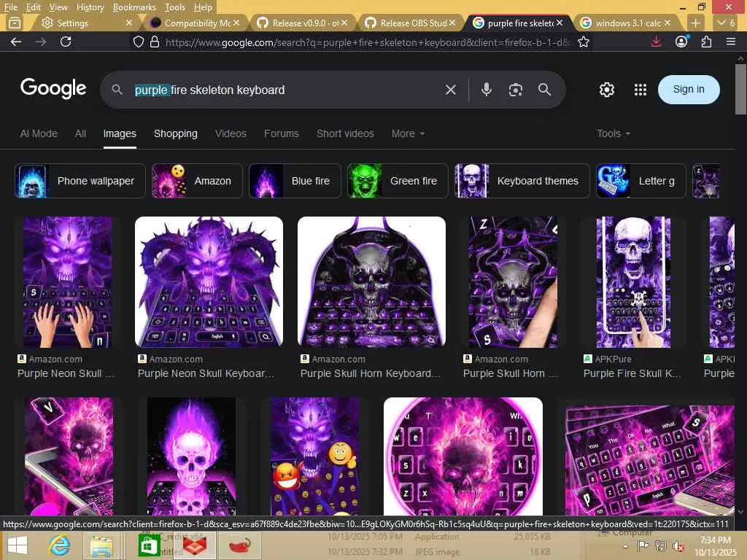The image size is (747, 560).
Task: Open the Bookmarks menu
Action: [134, 7]
